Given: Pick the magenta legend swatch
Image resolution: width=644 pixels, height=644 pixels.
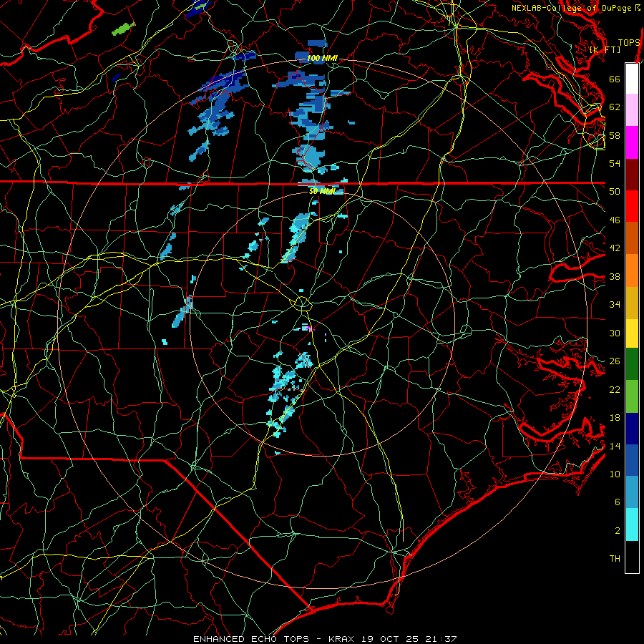Looking at the screenshot, I should [x=632, y=142].
